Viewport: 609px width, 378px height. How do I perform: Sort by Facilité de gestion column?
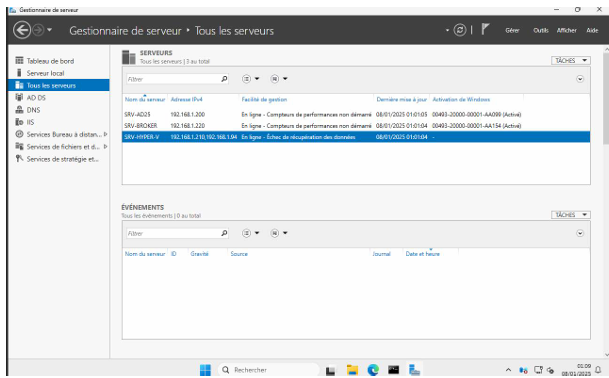tap(264, 99)
